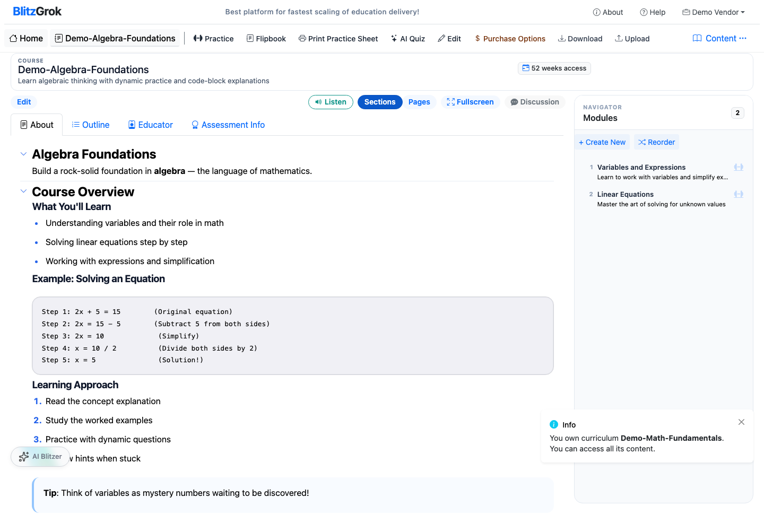Click 'Understanding variables and their role' bullet
Image resolution: width=764 pixels, height=532 pixels.
(135, 223)
